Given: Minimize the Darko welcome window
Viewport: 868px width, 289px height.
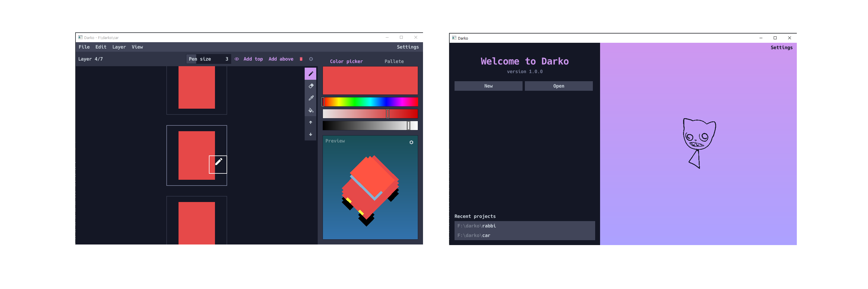Looking at the screenshot, I should pyautogui.click(x=760, y=38).
